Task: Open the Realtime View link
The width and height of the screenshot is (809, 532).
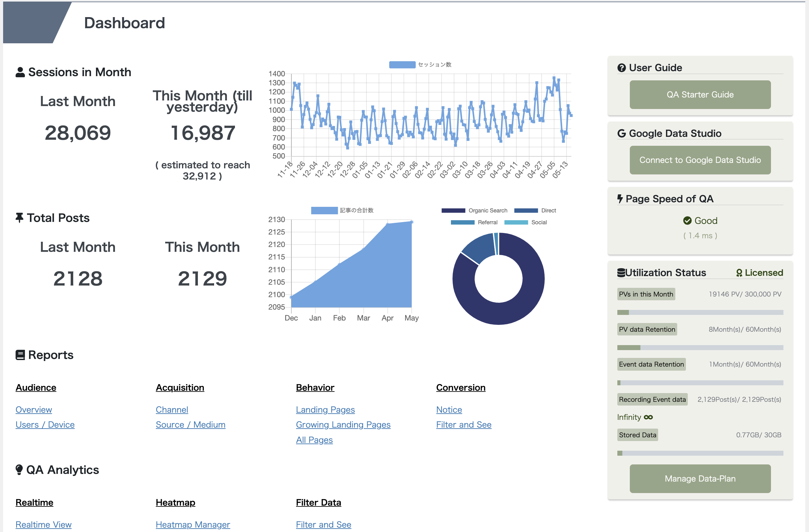Action: click(44, 525)
